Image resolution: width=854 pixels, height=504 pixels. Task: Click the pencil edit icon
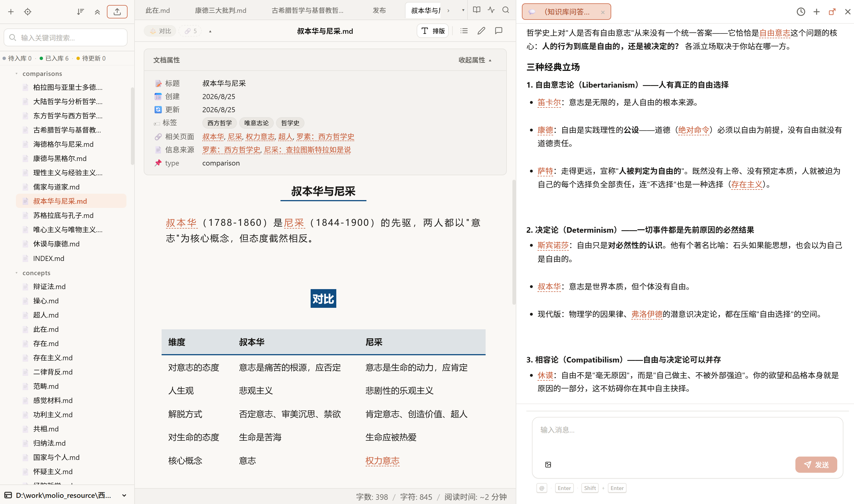tap(481, 31)
